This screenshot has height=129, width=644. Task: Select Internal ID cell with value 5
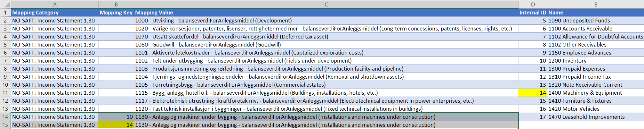533,21
